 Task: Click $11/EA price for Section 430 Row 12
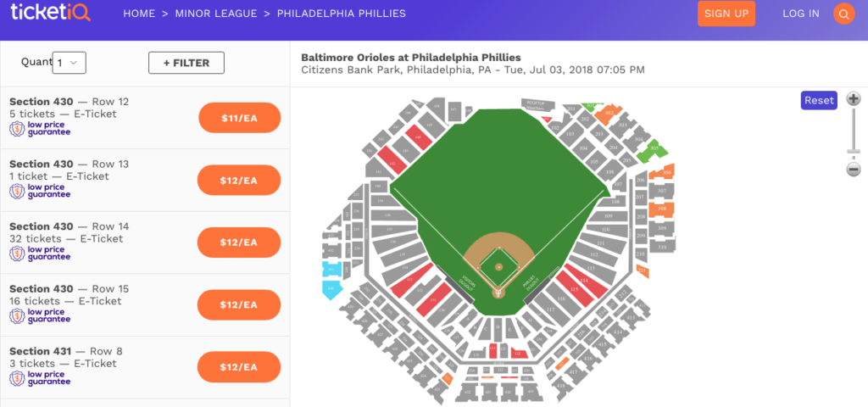pos(239,118)
